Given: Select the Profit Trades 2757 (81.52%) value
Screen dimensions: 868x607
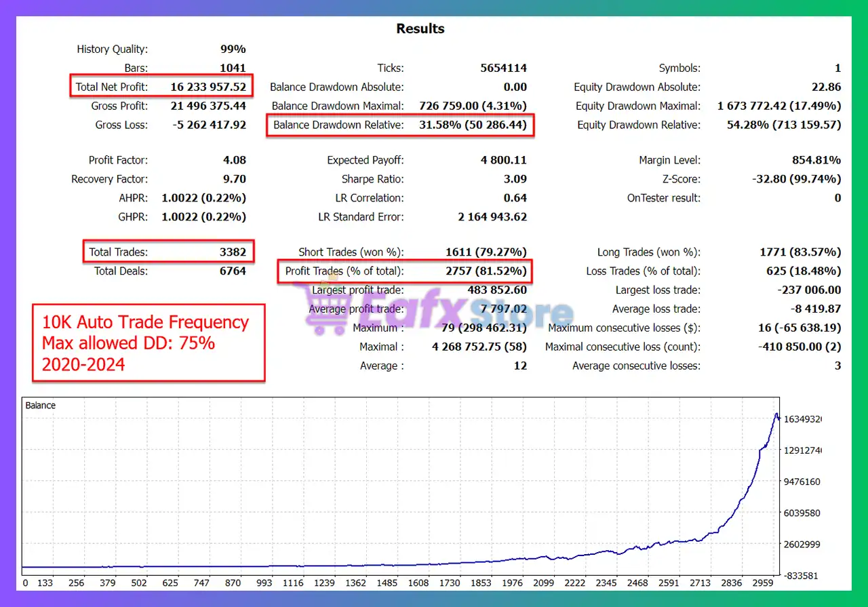Looking at the screenshot, I should 486,271.
